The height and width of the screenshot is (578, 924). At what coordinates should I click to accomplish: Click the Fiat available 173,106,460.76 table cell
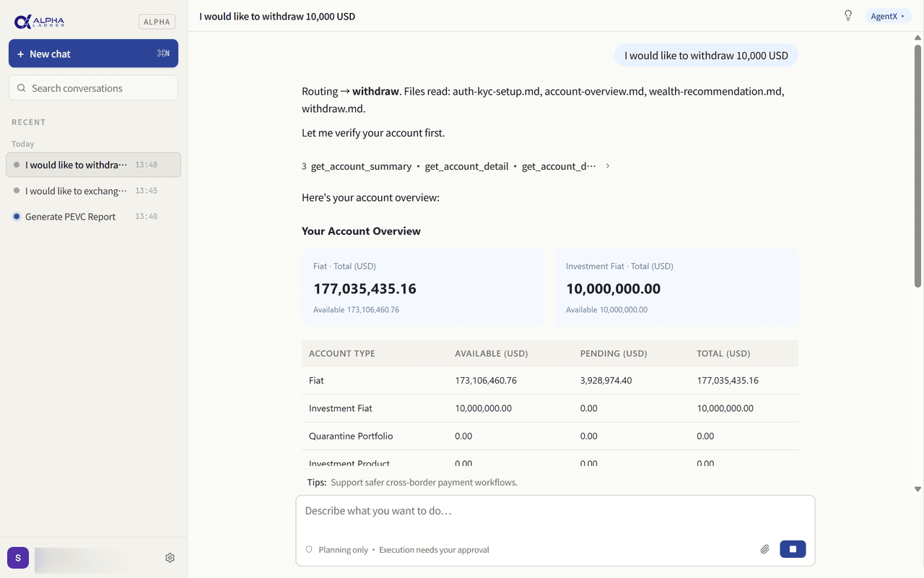tap(486, 380)
